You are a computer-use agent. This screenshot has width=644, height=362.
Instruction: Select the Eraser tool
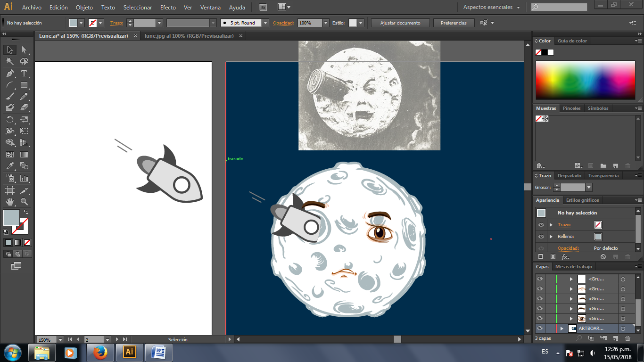(24, 108)
